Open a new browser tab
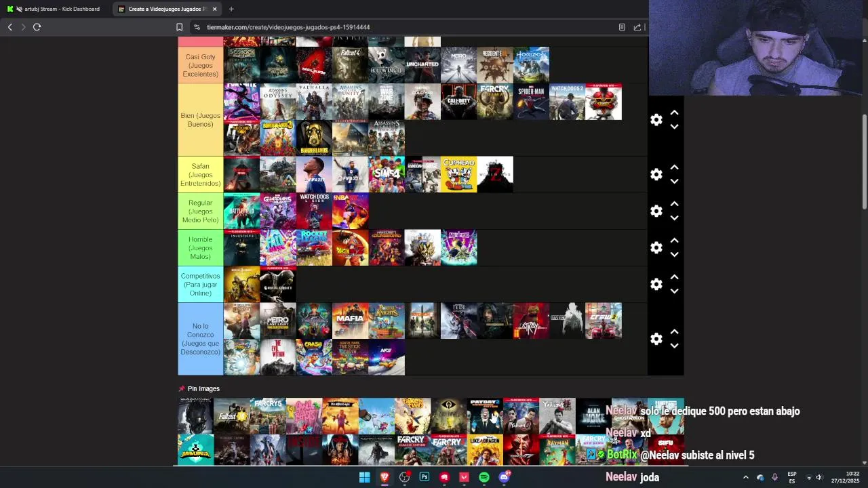 pos(231,9)
